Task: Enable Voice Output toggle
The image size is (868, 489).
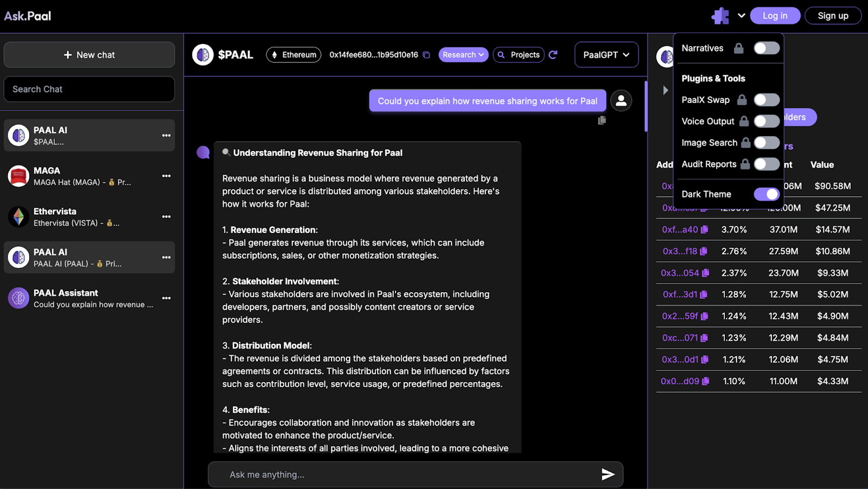Action: point(767,121)
